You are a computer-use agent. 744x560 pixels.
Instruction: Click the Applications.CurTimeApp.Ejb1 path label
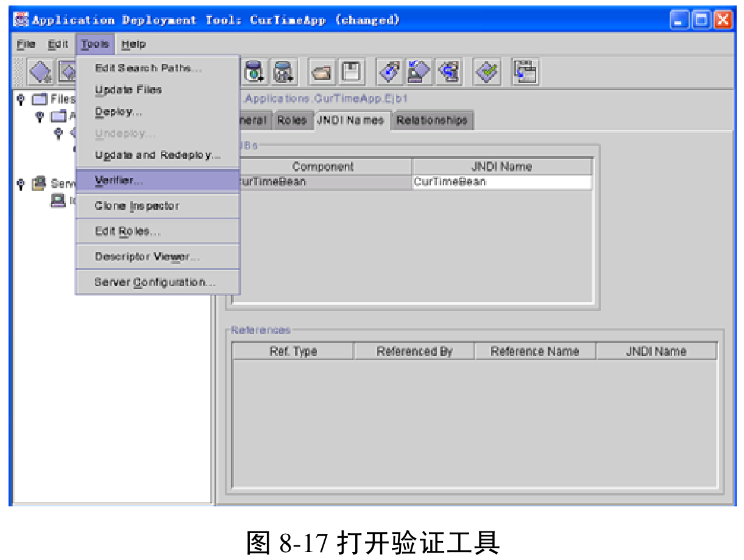[x=325, y=99]
